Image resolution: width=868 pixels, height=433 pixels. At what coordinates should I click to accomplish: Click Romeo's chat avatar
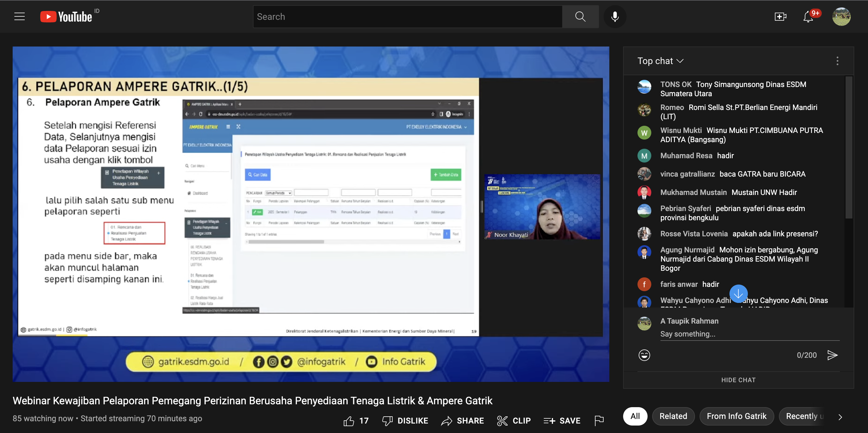coord(644,110)
